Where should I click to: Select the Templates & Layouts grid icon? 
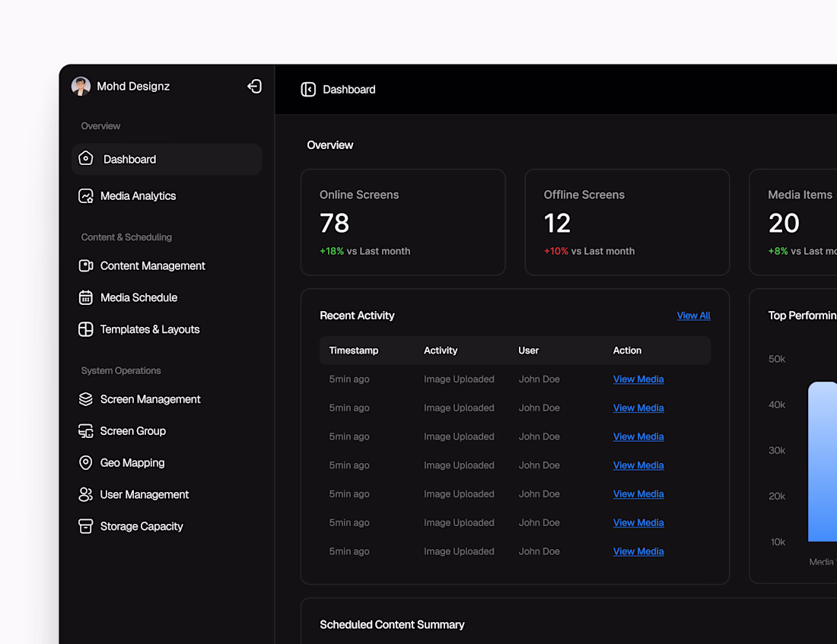click(86, 330)
